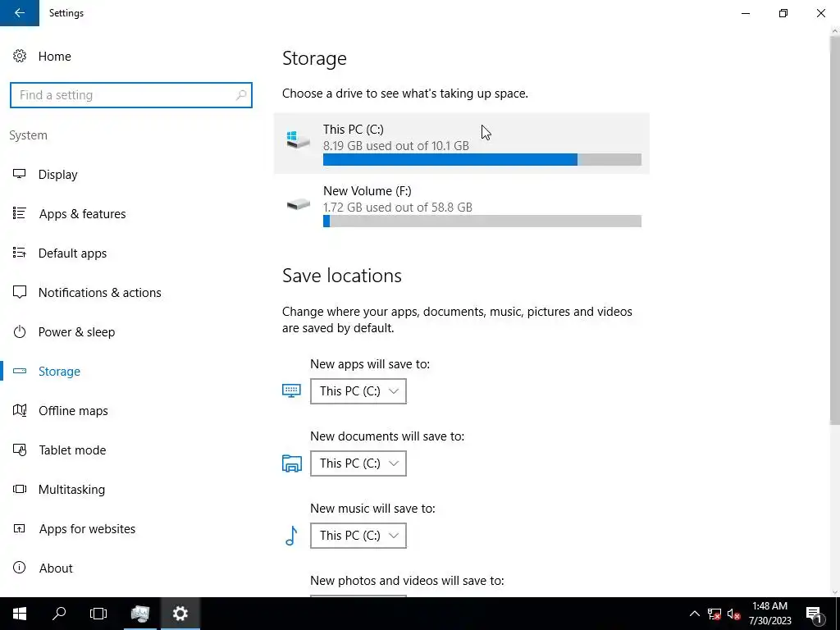Open the New apps save location dropdown

[x=358, y=391]
